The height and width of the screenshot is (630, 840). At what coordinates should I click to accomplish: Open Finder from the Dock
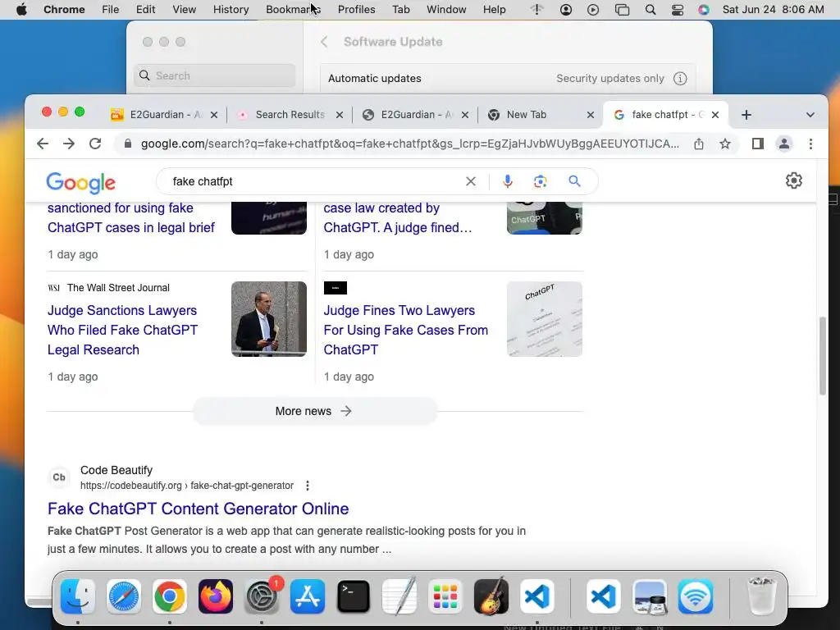[78, 596]
